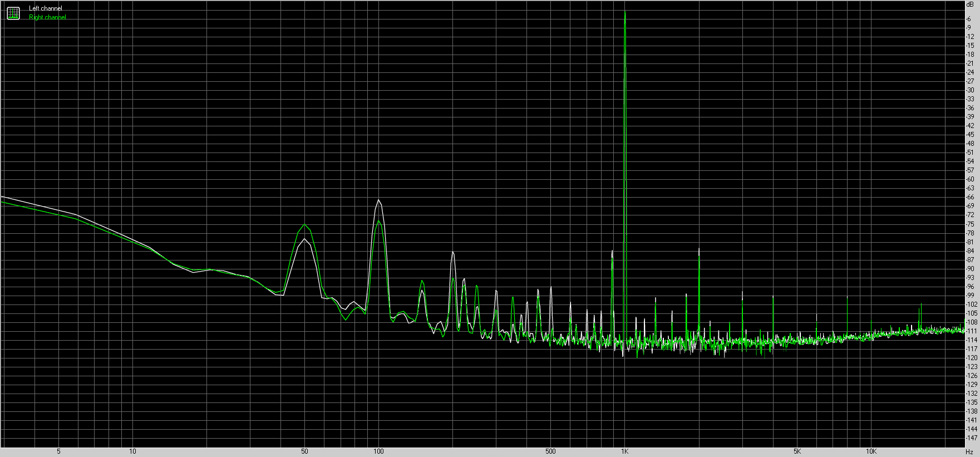Click the 5K label on frequency axis
The width and height of the screenshot is (980, 457).
pyautogui.click(x=797, y=451)
